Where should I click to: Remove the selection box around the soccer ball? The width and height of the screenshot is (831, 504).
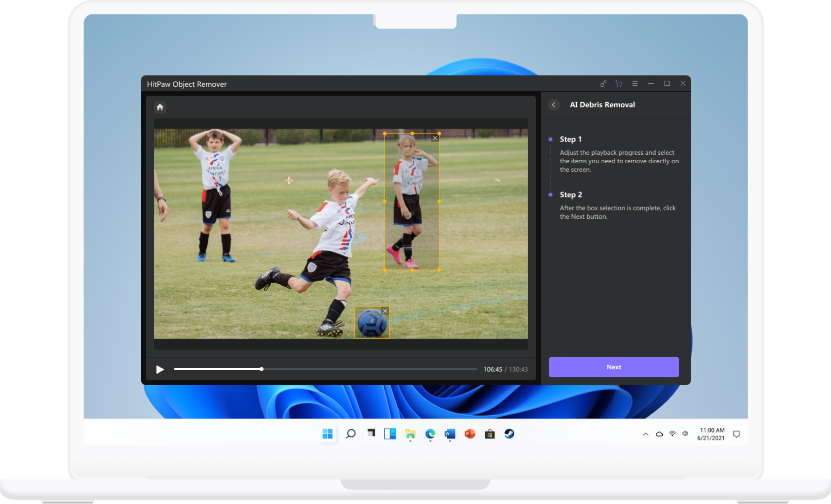coord(385,311)
